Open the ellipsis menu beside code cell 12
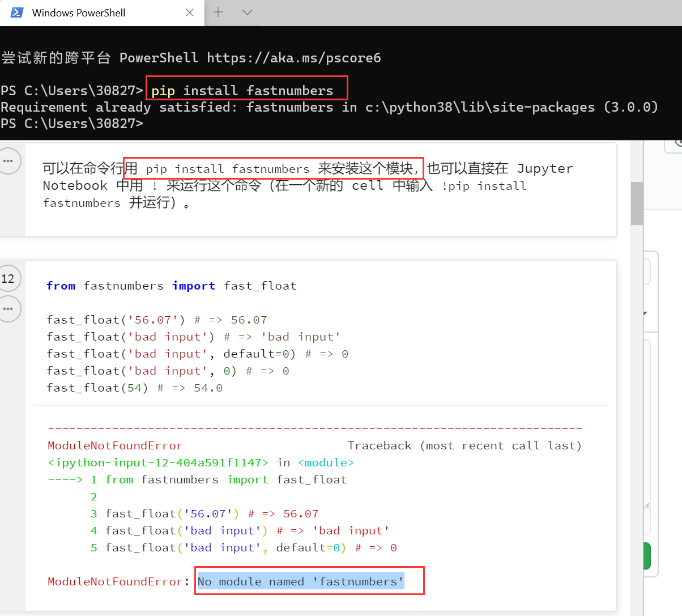 pyautogui.click(x=9, y=309)
